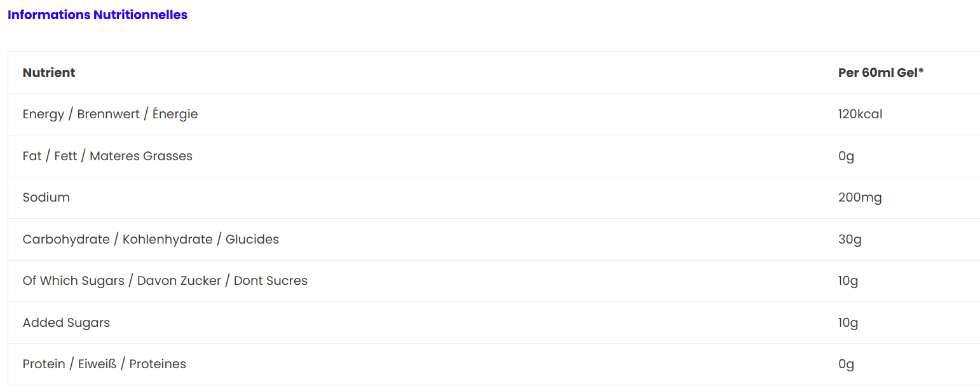Select the 120kcal energy value
This screenshot has width=980, height=386.
pyautogui.click(x=860, y=114)
